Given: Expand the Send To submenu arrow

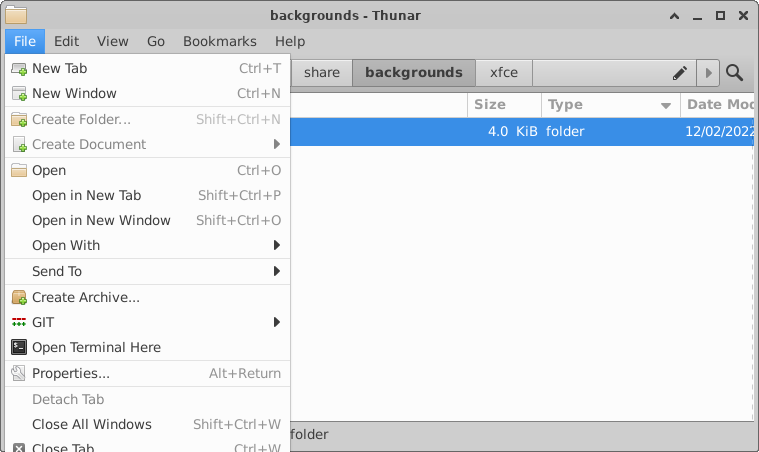Looking at the screenshot, I should pos(277,271).
